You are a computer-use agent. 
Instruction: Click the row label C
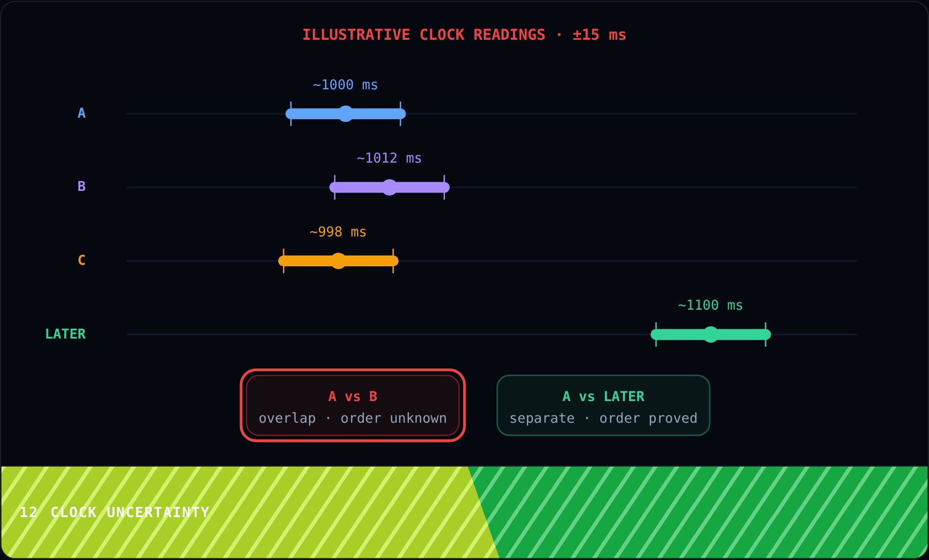[82, 260]
